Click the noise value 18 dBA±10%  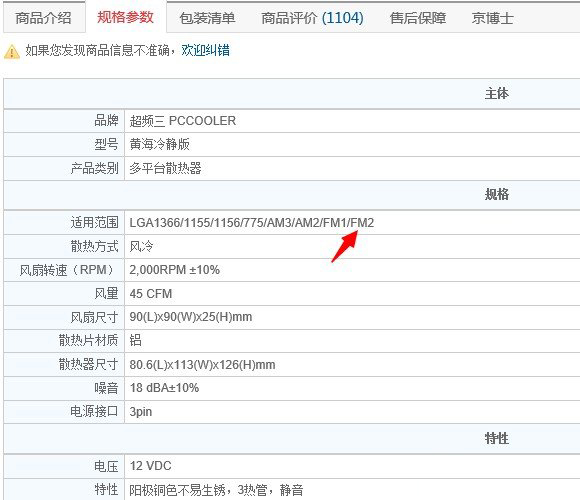click(164, 388)
